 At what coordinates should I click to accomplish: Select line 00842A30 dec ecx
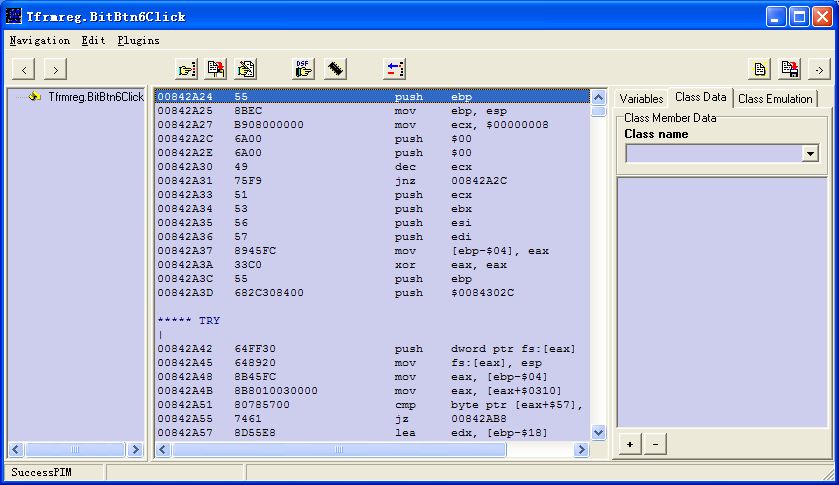[372, 166]
